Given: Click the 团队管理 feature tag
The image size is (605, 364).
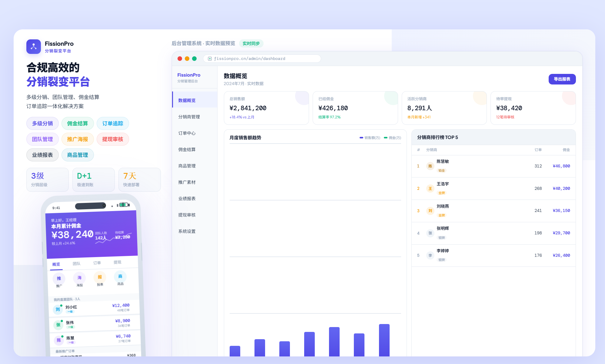Looking at the screenshot, I should coord(42,139).
